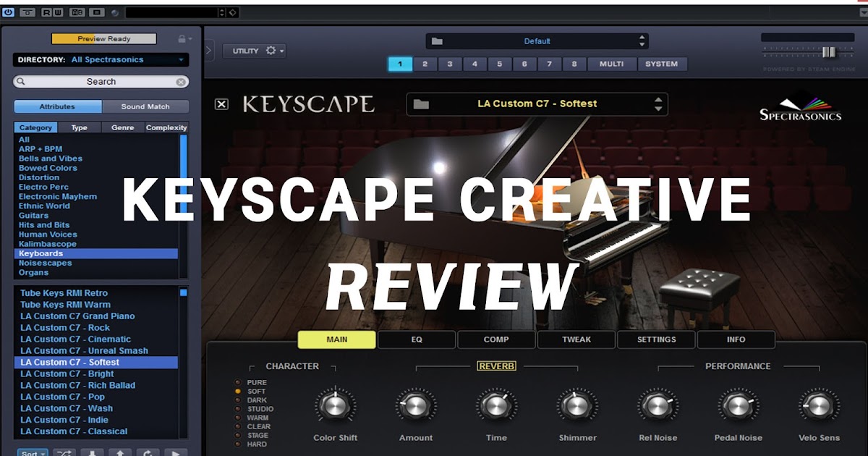Click the upload arrow icon at bottom left
This screenshot has height=456, width=868.
(121, 452)
